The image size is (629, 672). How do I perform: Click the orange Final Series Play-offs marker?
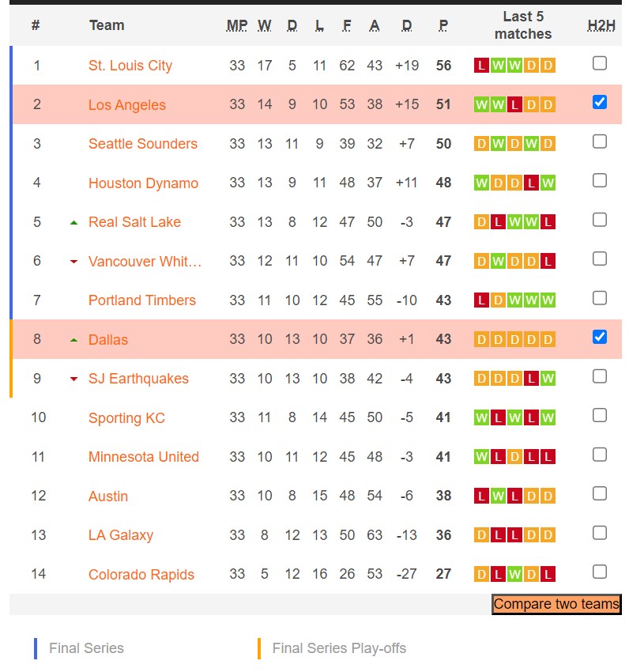[259, 648]
